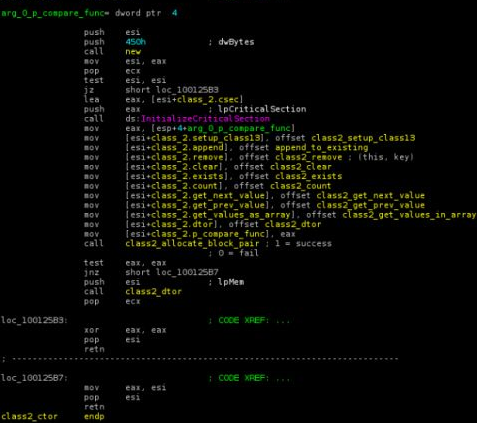Jump to 'class2_setup_class13' offset name
477x423 pixels.
click(363, 138)
